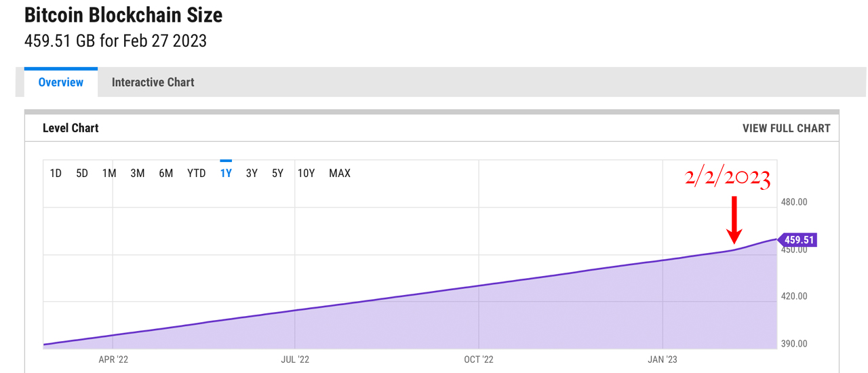Pick the 5Y time range
868x373 pixels.
tap(277, 173)
